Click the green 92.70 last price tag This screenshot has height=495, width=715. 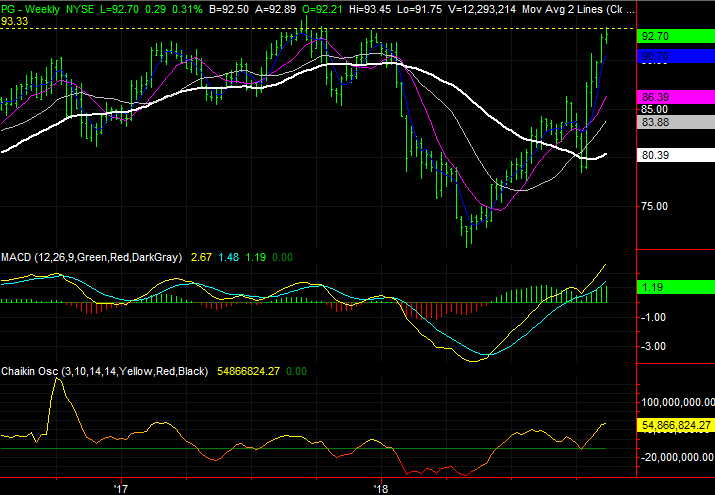[x=675, y=36]
